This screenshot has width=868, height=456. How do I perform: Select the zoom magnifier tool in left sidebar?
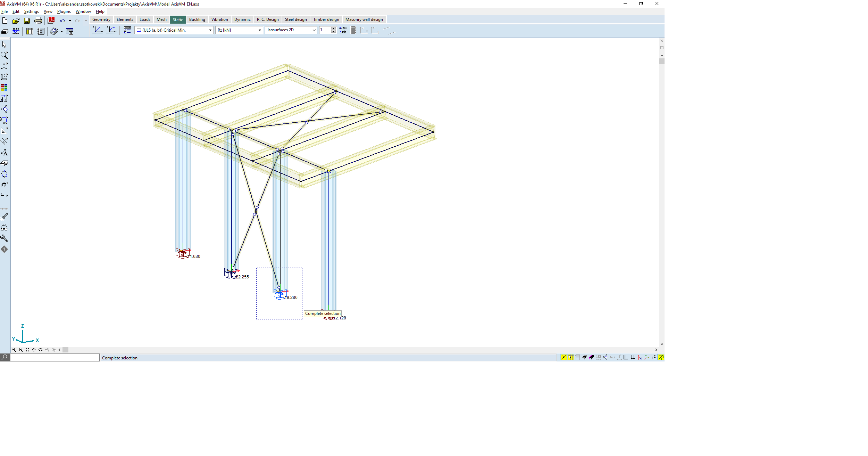coord(5,55)
